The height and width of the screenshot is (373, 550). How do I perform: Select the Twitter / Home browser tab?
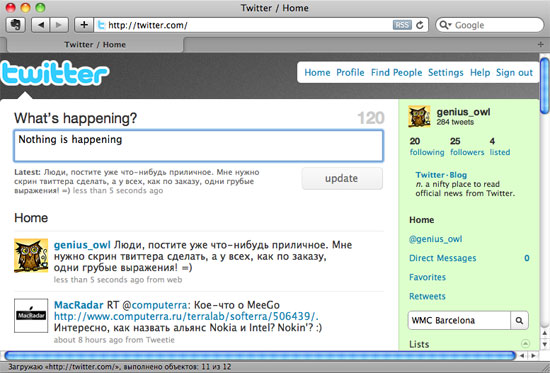click(95, 45)
